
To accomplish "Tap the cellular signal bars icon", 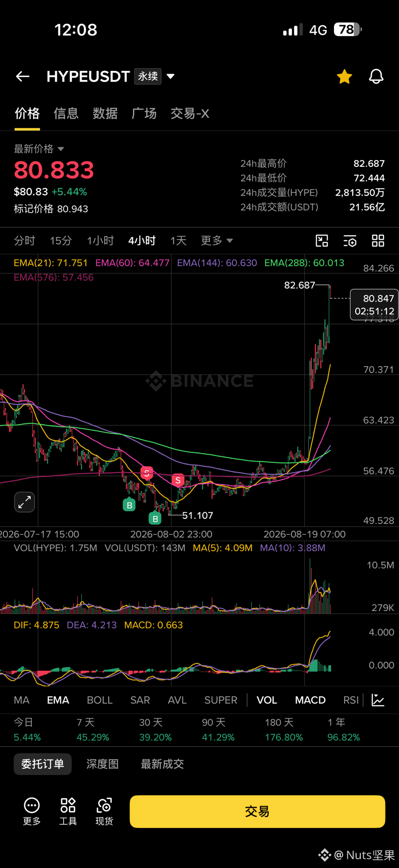I will (293, 30).
